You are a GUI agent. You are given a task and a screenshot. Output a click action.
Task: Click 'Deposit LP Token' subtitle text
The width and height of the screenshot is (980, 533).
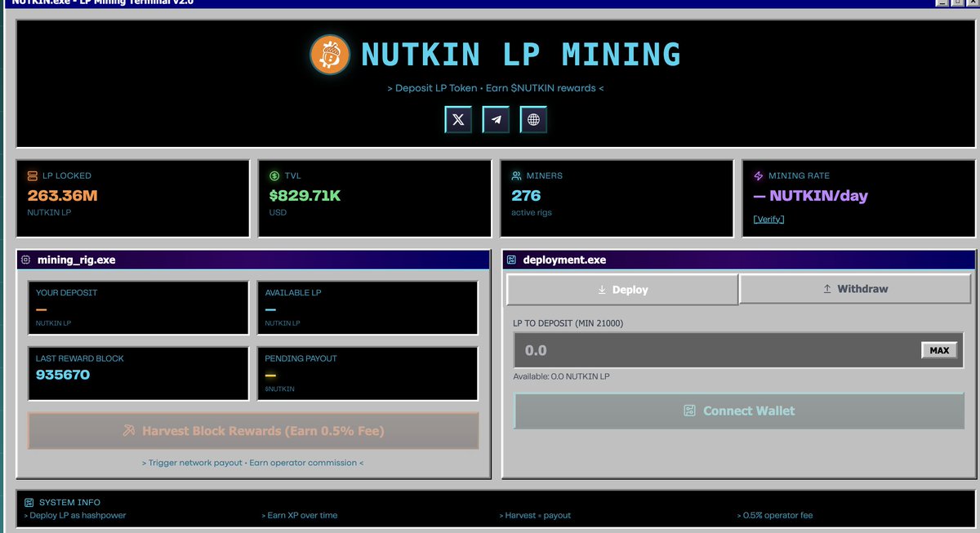(436, 88)
